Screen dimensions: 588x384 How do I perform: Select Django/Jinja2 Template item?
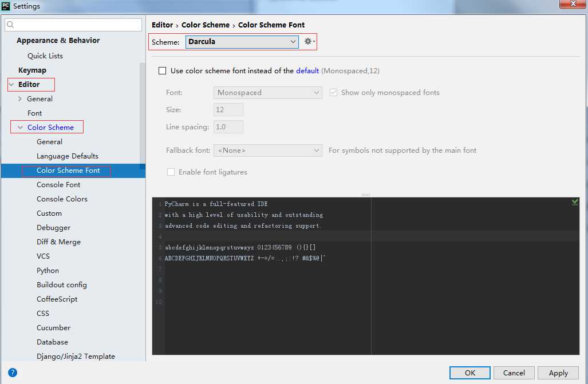point(76,357)
